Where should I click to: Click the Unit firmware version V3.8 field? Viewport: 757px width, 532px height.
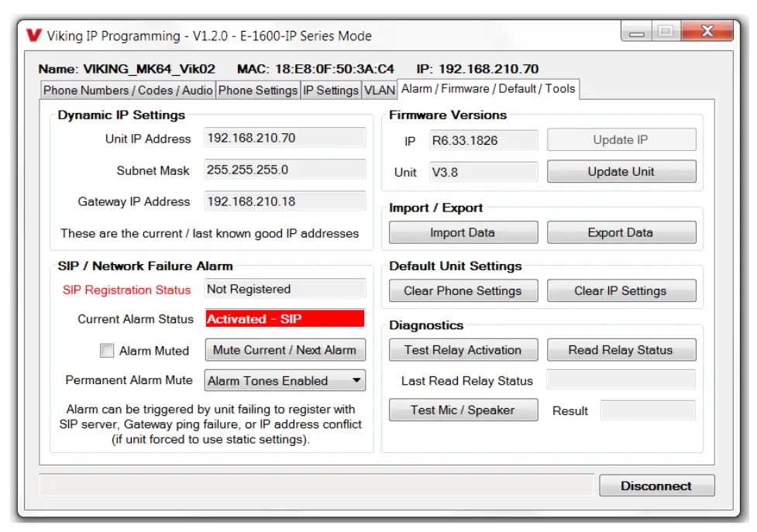click(x=483, y=172)
